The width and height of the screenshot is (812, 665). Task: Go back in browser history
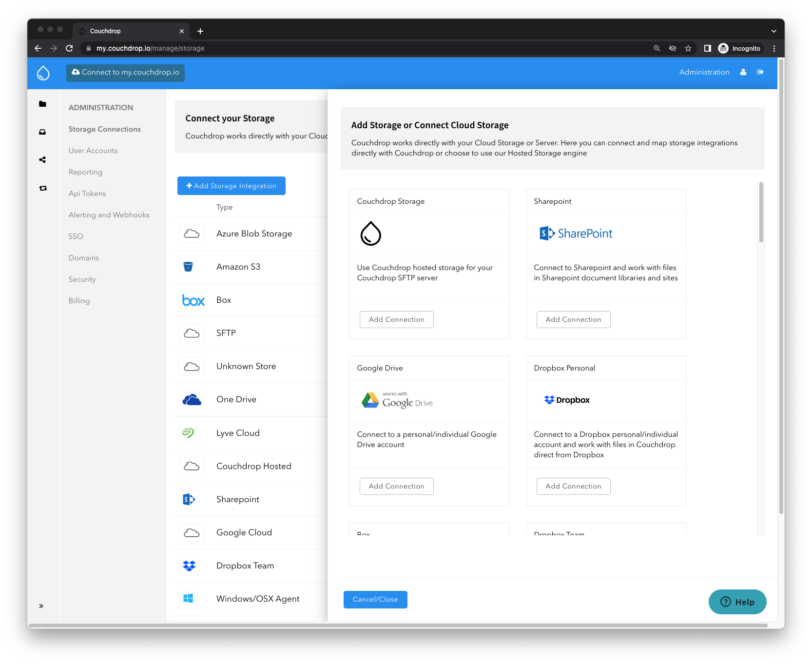38,48
